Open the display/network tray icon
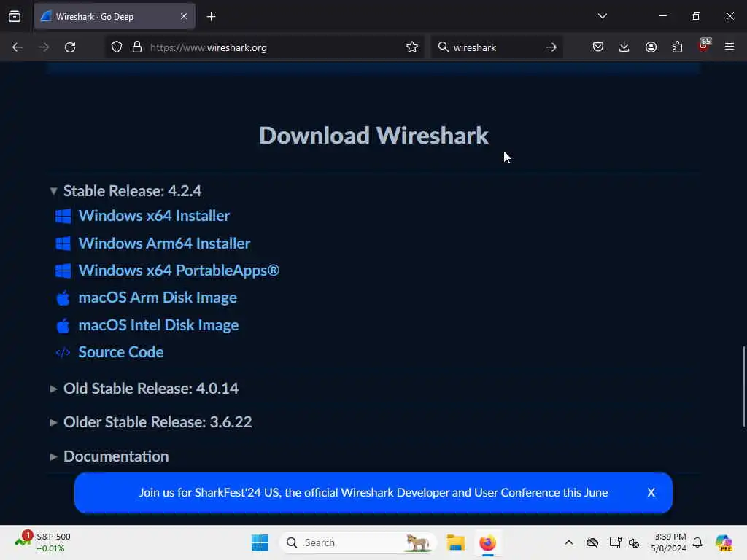Screen dimensions: 747x560 click(x=615, y=542)
